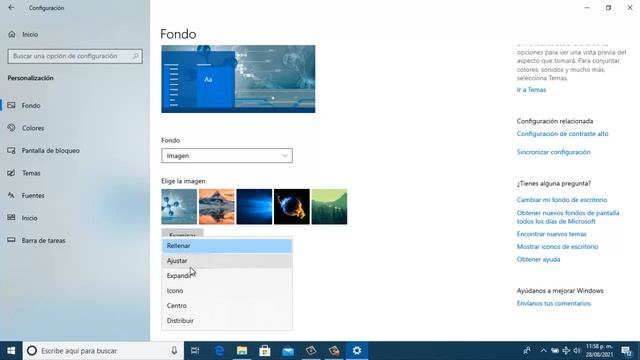Open File Explorer from taskbar

tap(242, 351)
